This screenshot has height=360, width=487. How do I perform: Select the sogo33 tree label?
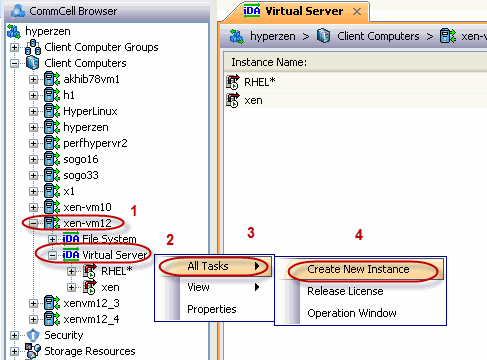click(x=81, y=175)
